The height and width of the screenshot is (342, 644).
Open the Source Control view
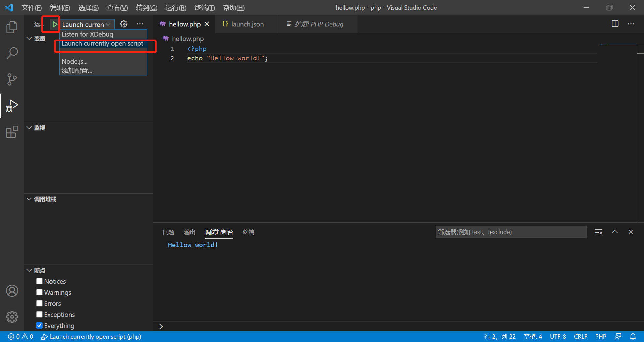coord(12,79)
